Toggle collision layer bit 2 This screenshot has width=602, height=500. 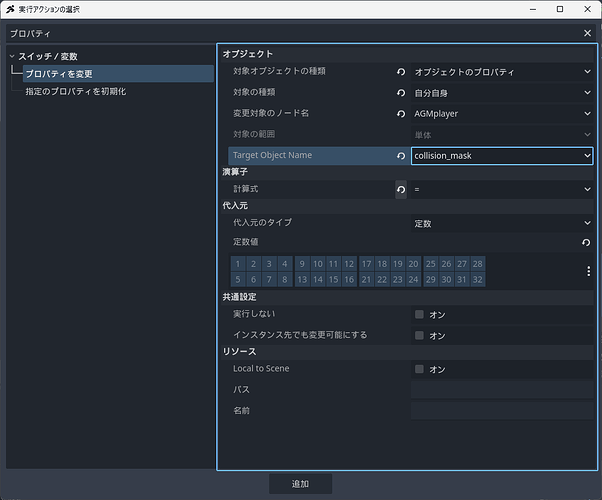(253, 264)
